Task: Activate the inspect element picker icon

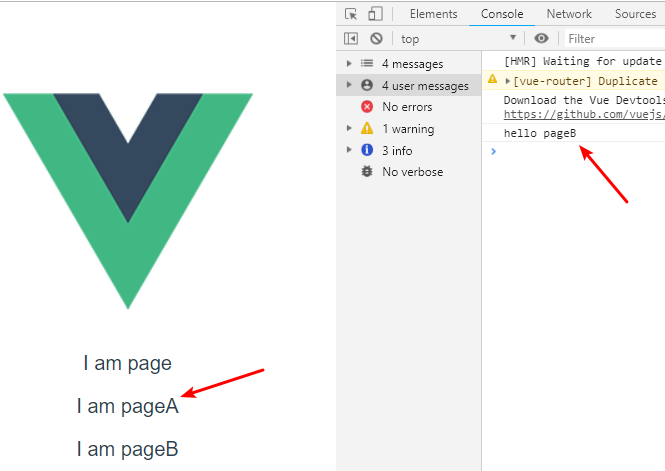Action: 351,14
